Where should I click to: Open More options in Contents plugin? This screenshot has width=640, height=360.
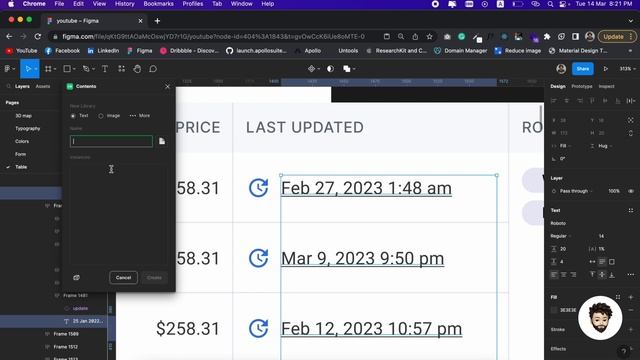(140, 116)
